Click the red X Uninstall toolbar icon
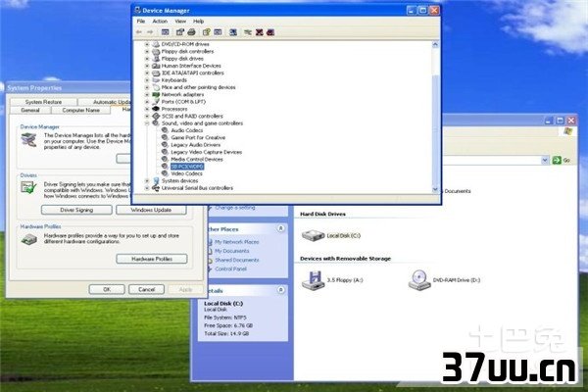The image size is (588, 392). [259, 32]
